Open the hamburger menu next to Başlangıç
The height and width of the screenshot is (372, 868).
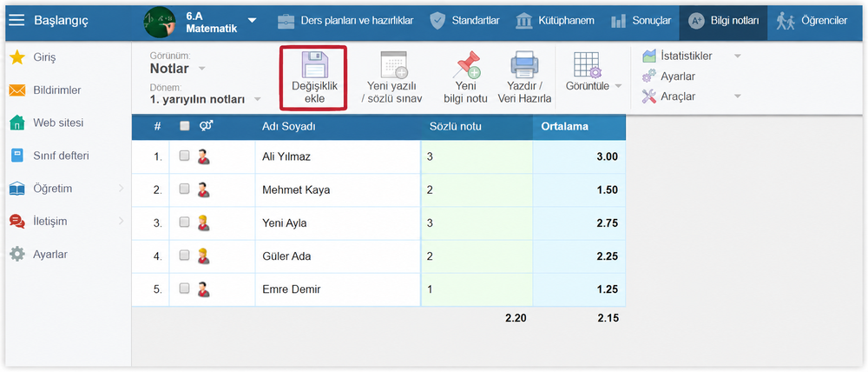coord(16,21)
